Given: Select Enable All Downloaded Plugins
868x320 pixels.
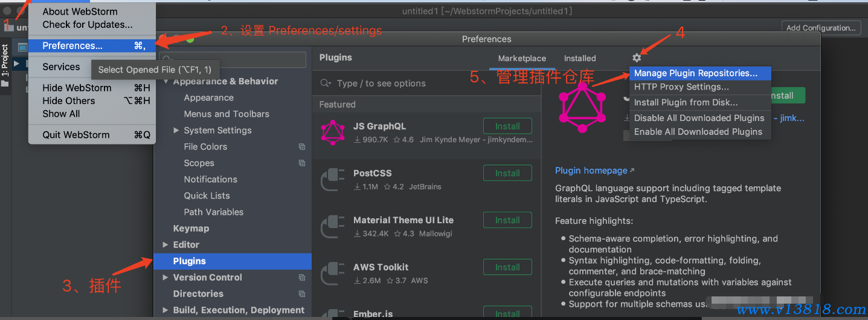Looking at the screenshot, I should pos(700,132).
